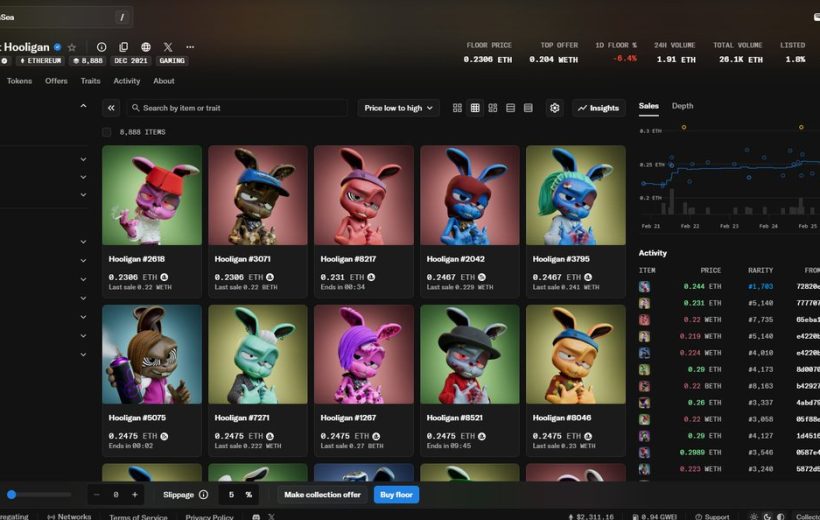The width and height of the screenshot is (820, 520).
Task: Select light theme icon in footer
Action: pyautogui.click(x=754, y=516)
